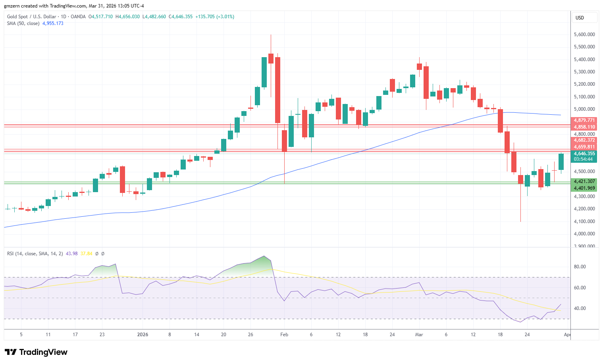The image size is (603, 364).
Task: Click the 4,800.000 price axis label
Action: (584, 134)
